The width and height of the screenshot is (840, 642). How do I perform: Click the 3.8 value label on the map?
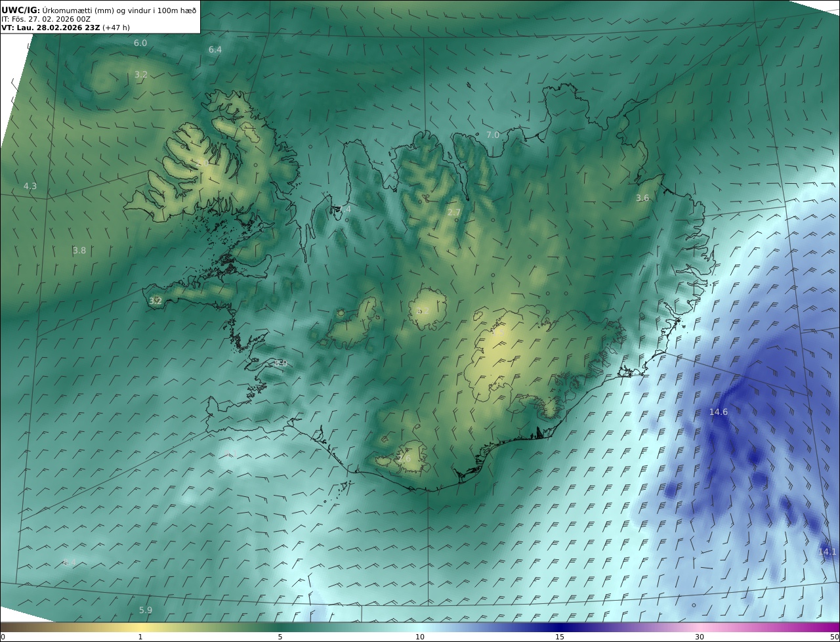click(x=79, y=251)
